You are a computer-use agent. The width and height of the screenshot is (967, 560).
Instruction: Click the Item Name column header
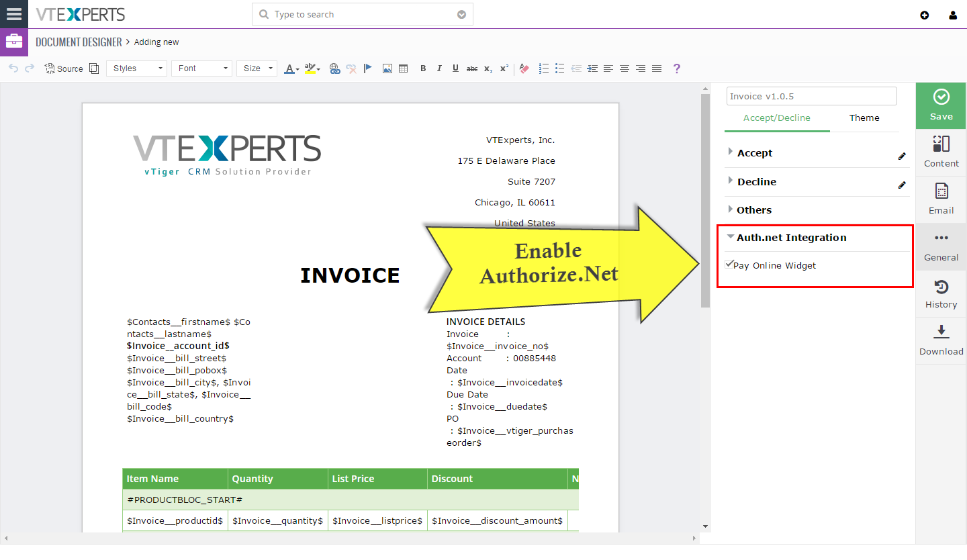[x=175, y=479]
